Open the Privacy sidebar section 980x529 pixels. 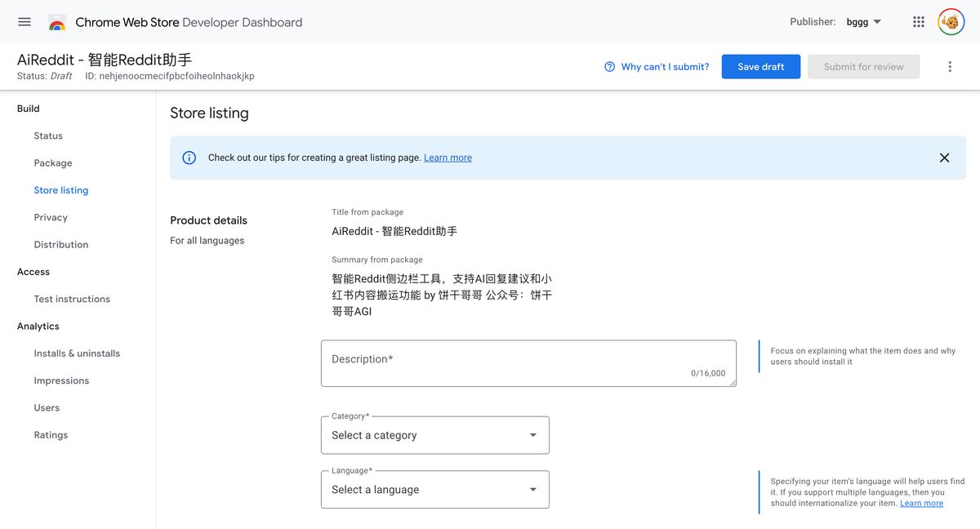(x=51, y=217)
